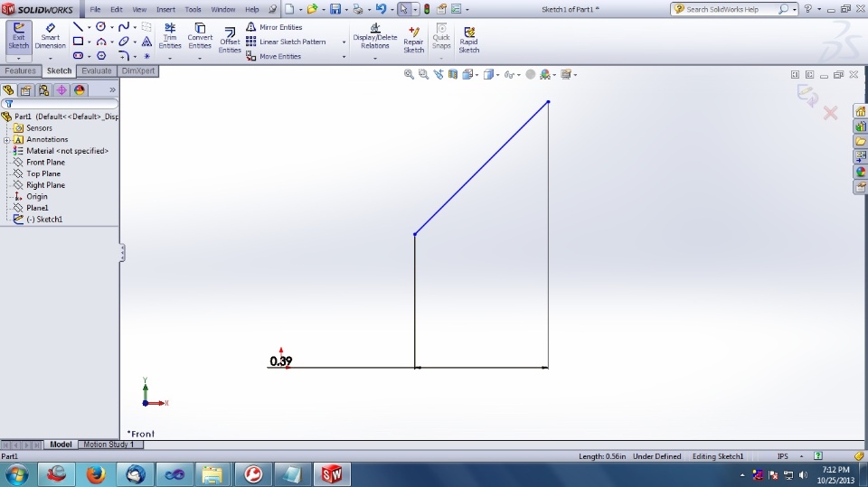Click Rapid Sketch tool
The height and width of the screenshot is (487, 868).
[x=469, y=40]
